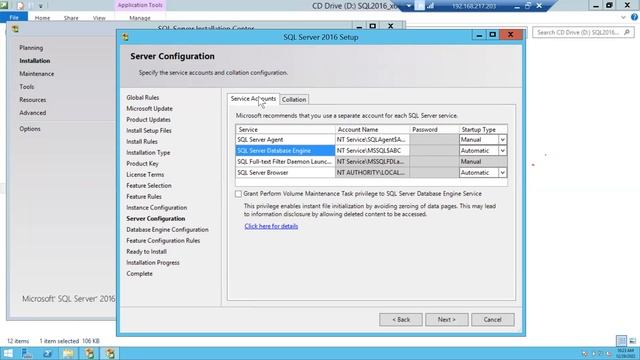The image size is (640, 360).
Task: Open Startup Type dropdown for SQL Server Agent
Action: [x=502, y=140]
